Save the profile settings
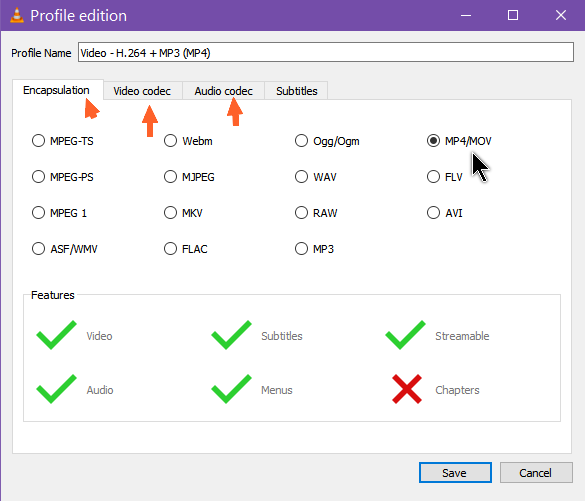This screenshot has height=501, width=585. [455, 473]
